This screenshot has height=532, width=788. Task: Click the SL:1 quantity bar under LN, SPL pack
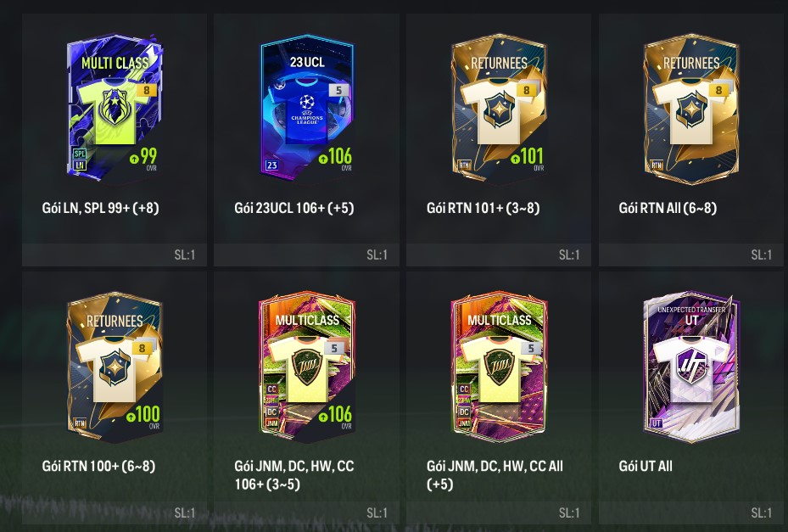click(x=114, y=255)
